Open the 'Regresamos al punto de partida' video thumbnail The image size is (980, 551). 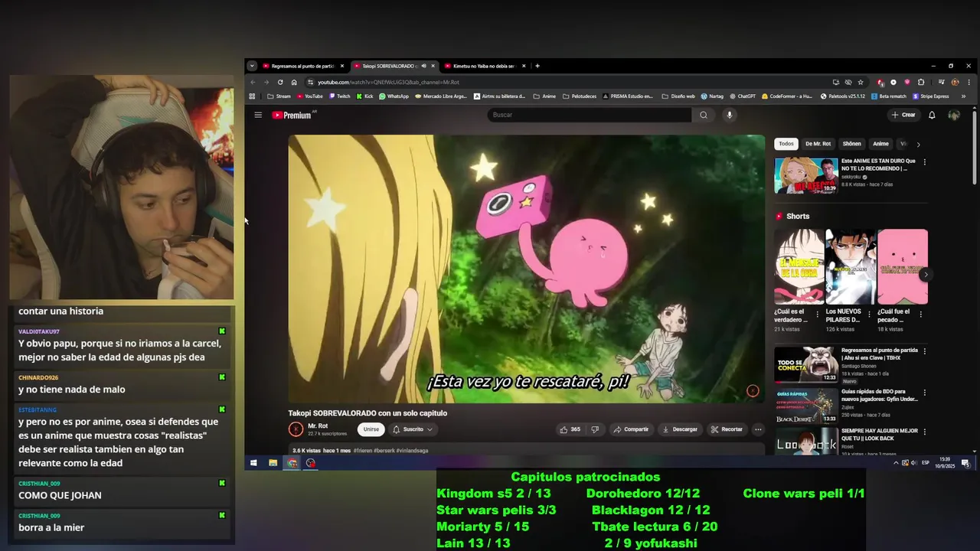pyautogui.click(x=805, y=364)
